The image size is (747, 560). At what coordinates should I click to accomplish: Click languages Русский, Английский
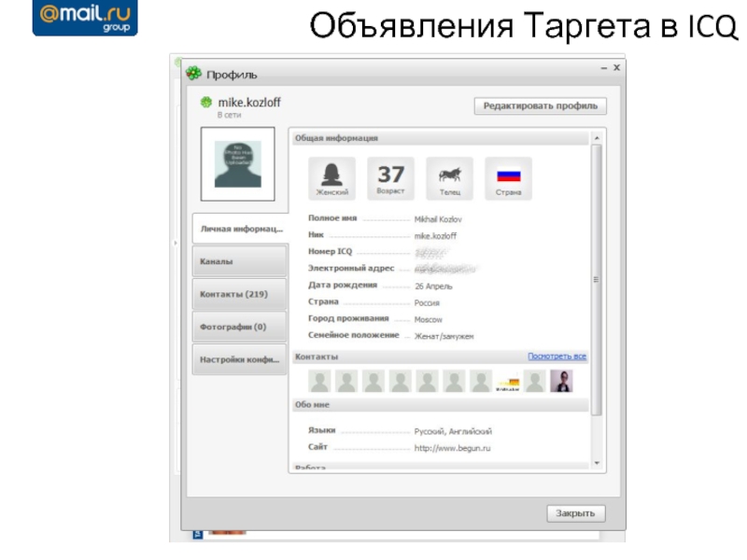[x=453, y=431]
